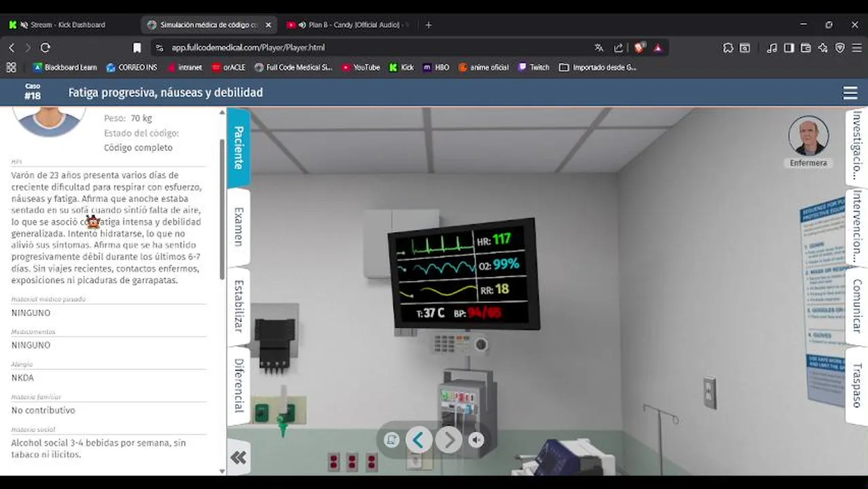Open the media control music note icon

pos(772,48)
